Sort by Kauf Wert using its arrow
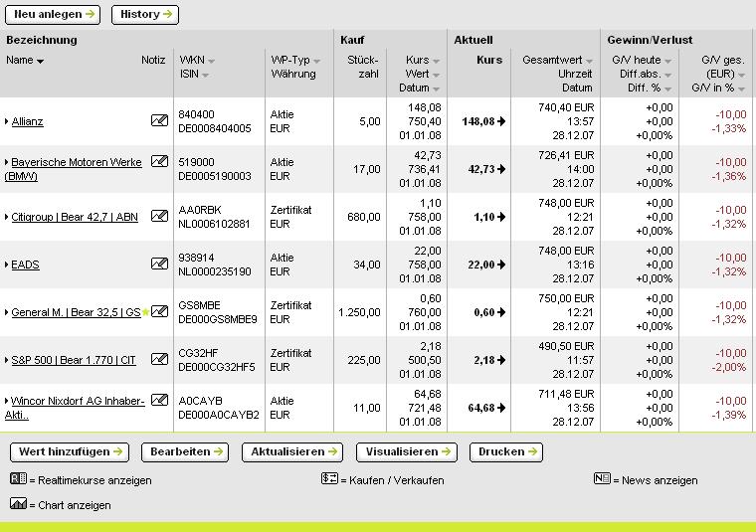The height and width of the screenshot is (532, 756). click(x=436, y=76)
